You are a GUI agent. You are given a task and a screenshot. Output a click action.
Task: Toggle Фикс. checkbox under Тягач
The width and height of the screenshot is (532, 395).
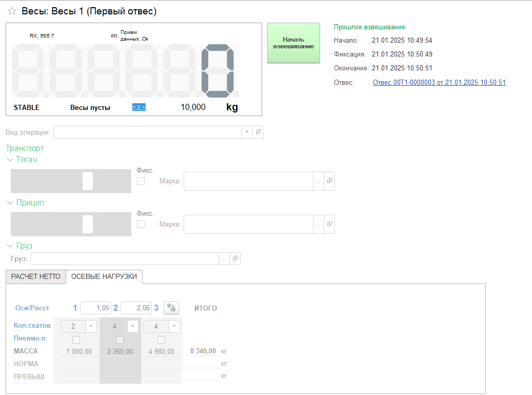point(141,181)
